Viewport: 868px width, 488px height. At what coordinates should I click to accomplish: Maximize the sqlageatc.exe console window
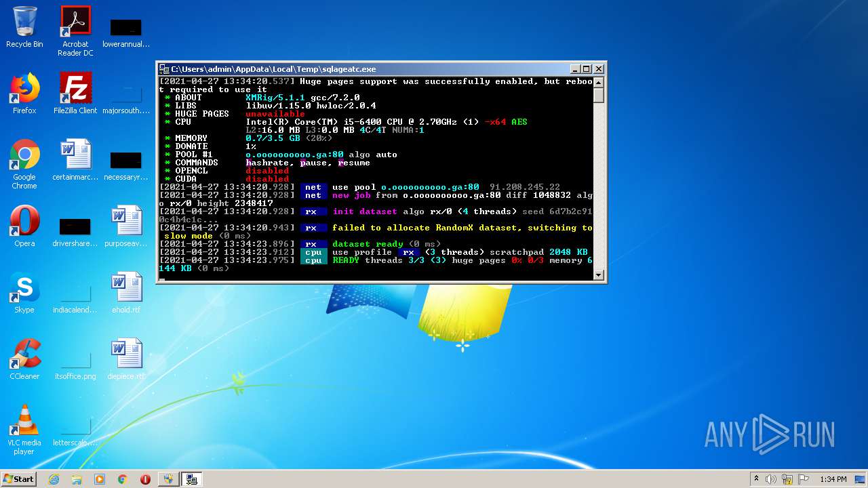(x=587, y=69)
